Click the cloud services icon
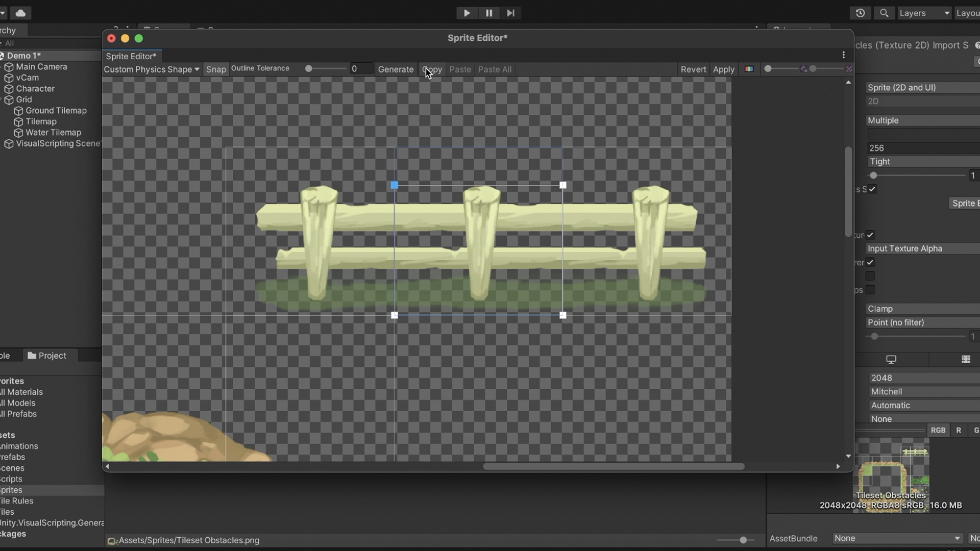This screenshot has width=980, height=551. (21, 13)
